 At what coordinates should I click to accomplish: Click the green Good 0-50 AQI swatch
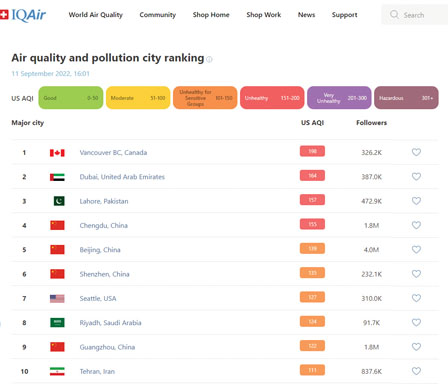[x=71, y=98]
